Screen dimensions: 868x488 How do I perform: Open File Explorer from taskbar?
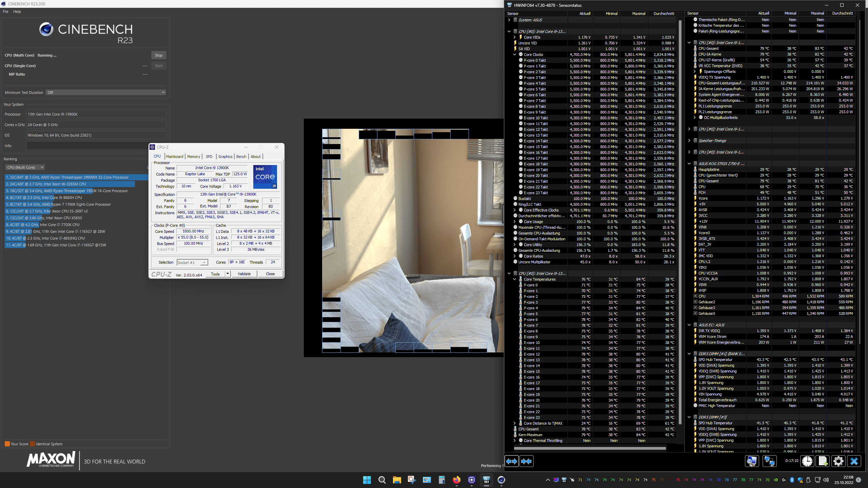point(397,480)
